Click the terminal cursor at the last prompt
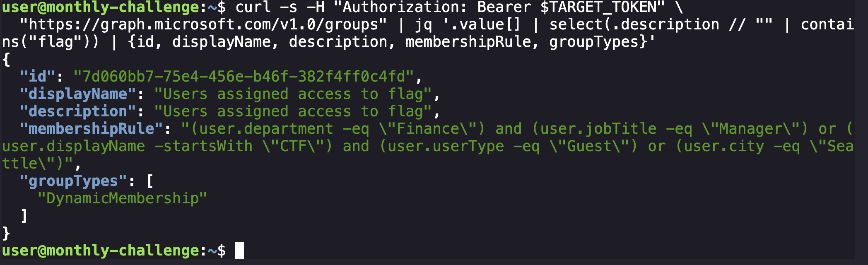The image size is (868, 265). tap(239, 251)
